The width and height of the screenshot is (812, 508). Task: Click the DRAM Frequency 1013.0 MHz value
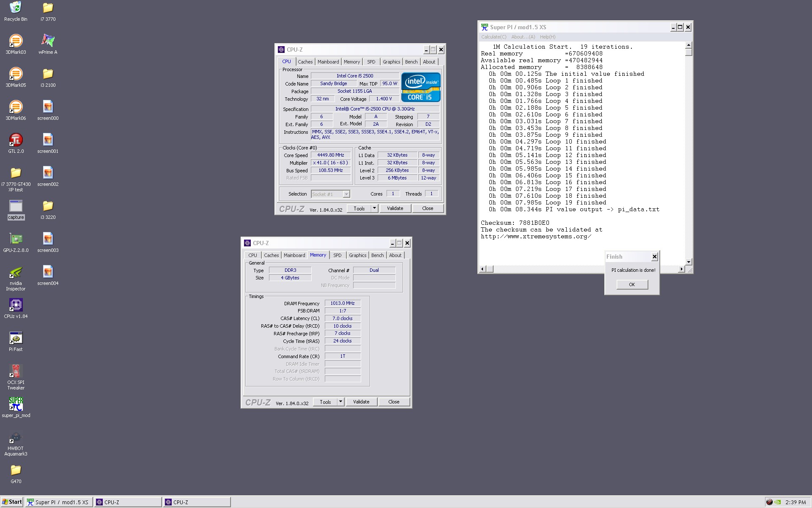(x=343, y=303)
